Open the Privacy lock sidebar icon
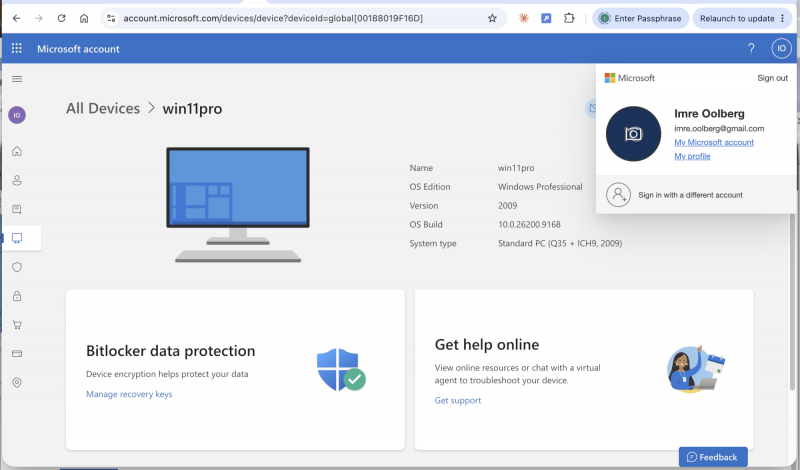Screen dimensions: 800x470 pyautogui.click(x=17, y=296)
